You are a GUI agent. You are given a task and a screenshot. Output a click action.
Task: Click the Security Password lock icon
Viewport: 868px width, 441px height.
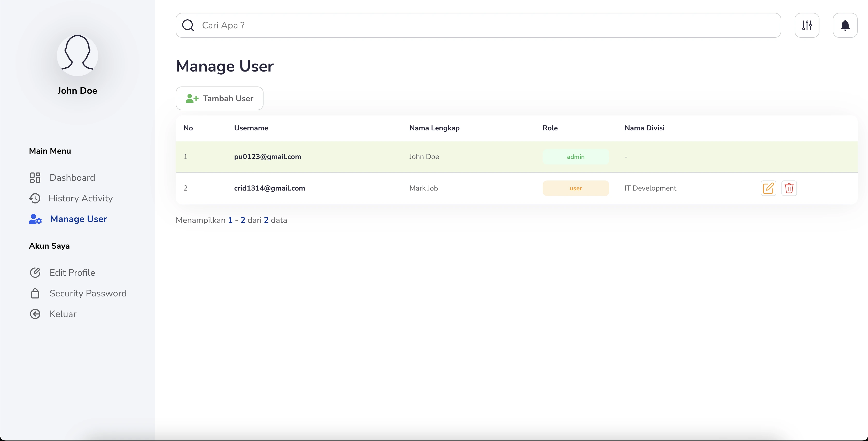35,293
